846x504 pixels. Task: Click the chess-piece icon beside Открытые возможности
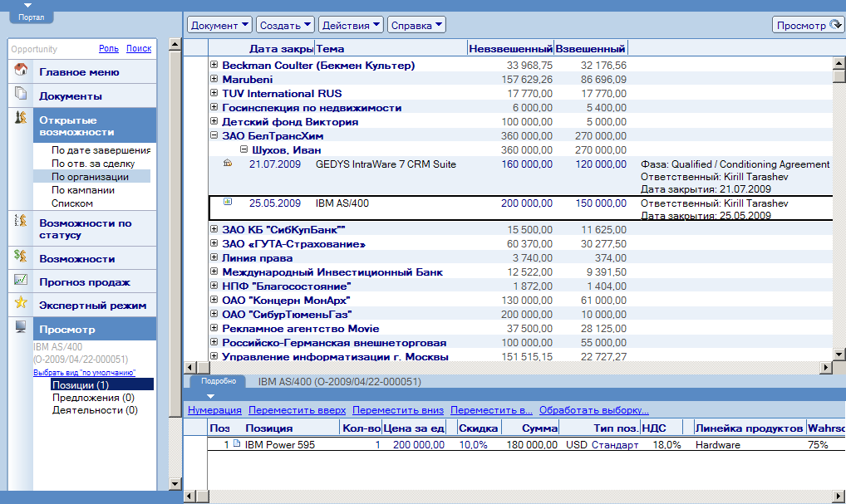pos(21,117)
